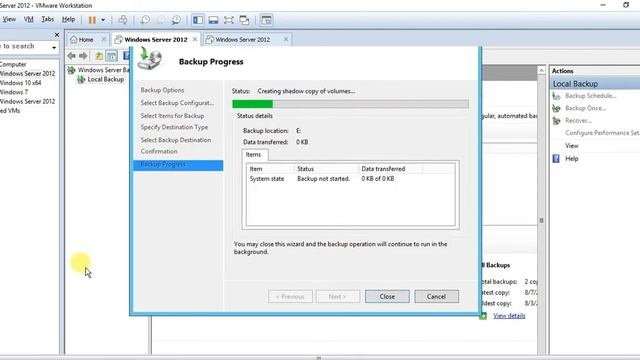Open the power options dropdown arrow next to pause
Image resolution: width=640 pixels, height=360 pixels.
click(103, 20)
